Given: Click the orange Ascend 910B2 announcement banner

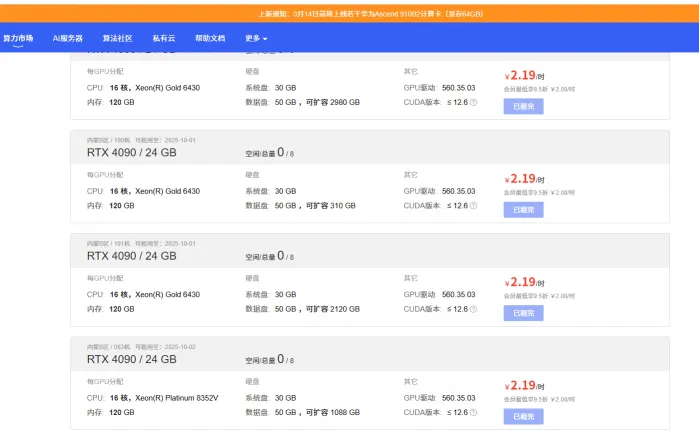Looking at the screenshot, I should 350,13.
